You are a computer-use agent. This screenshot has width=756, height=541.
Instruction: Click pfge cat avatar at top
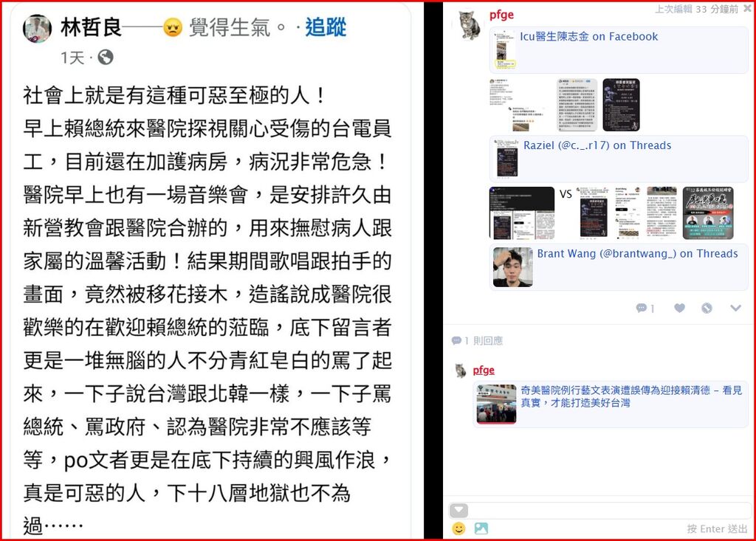(x=469, y=25)
